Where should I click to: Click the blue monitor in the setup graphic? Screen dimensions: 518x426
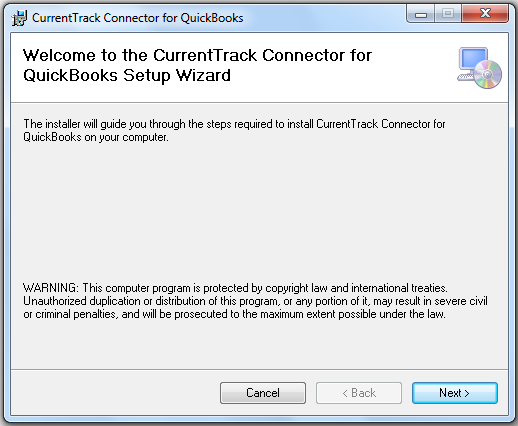pyautogui.click(x=473, y=60)
